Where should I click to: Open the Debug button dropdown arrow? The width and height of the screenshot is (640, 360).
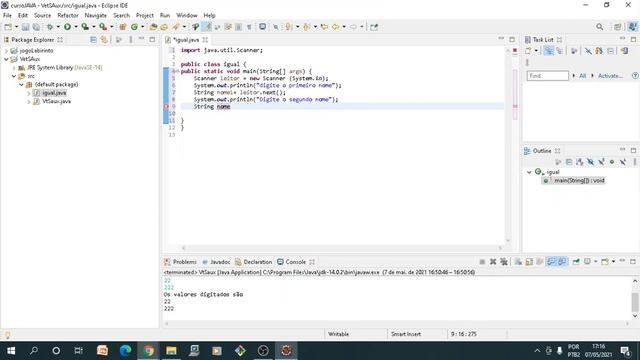(x=58, y=27)
